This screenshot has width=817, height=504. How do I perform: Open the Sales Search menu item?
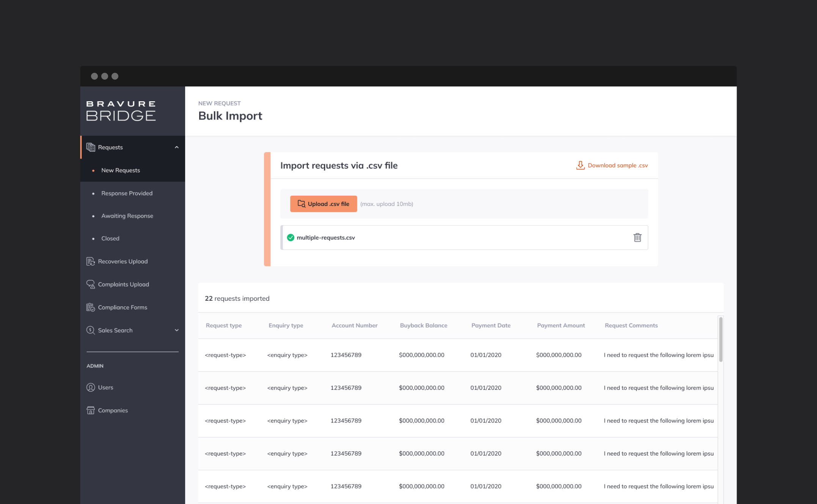[115, 330]
